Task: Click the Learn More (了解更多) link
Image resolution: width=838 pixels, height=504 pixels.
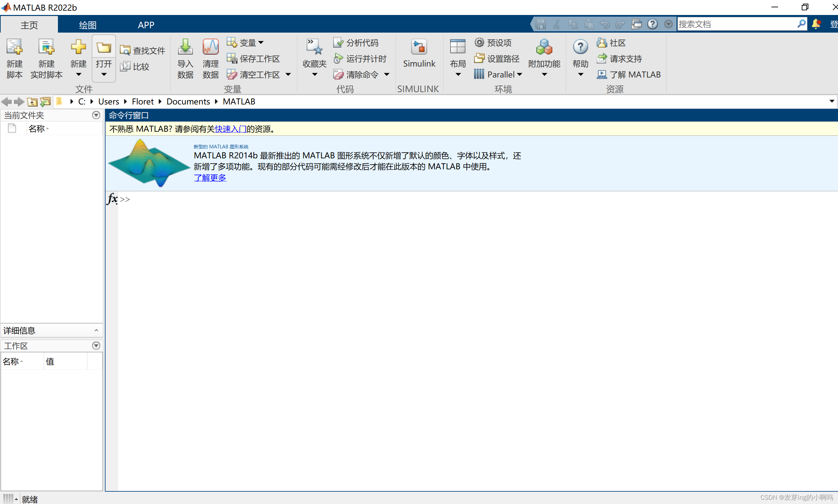Action: tap(210, 178)
